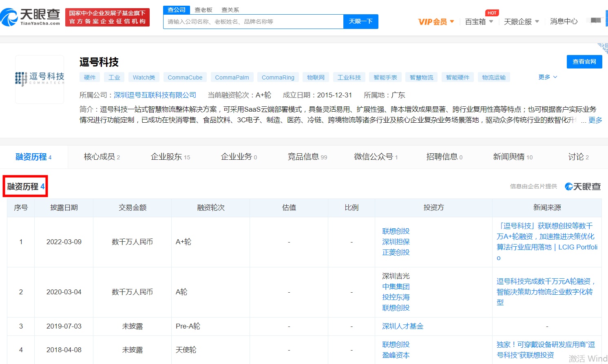Open the 新闻舆情 tab
This screenshot has width=608, height=364.
pos(513,157)
